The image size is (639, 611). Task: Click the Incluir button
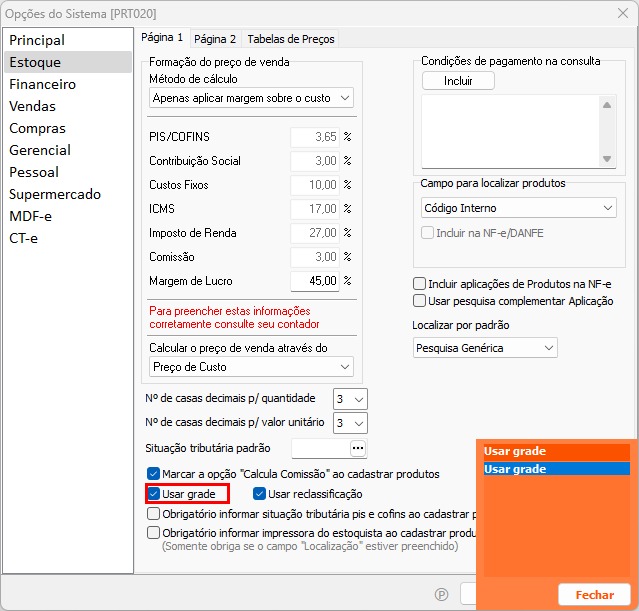click(x=458, y=81)
